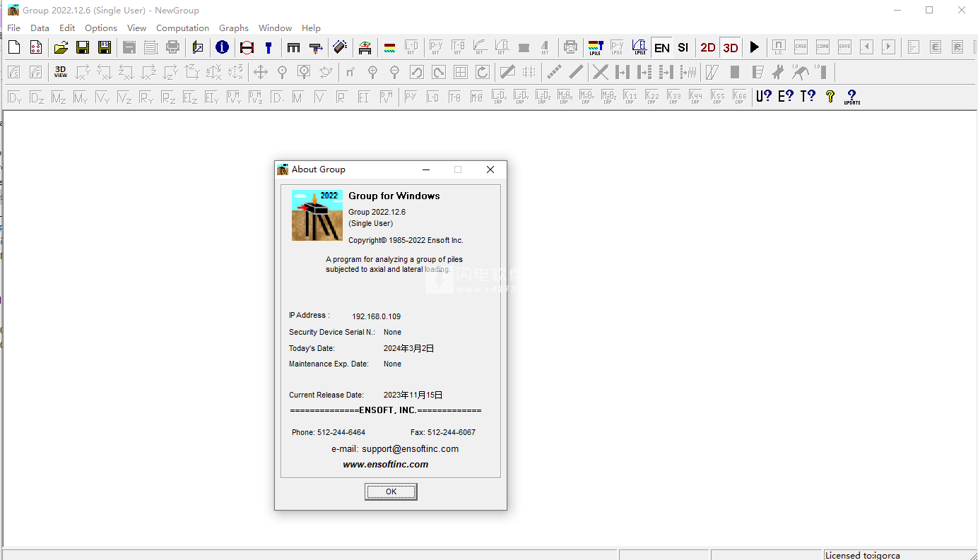Viewport: 978px width, 560px height.
Task: Open the Options menu
Action: tap(101, 28)
